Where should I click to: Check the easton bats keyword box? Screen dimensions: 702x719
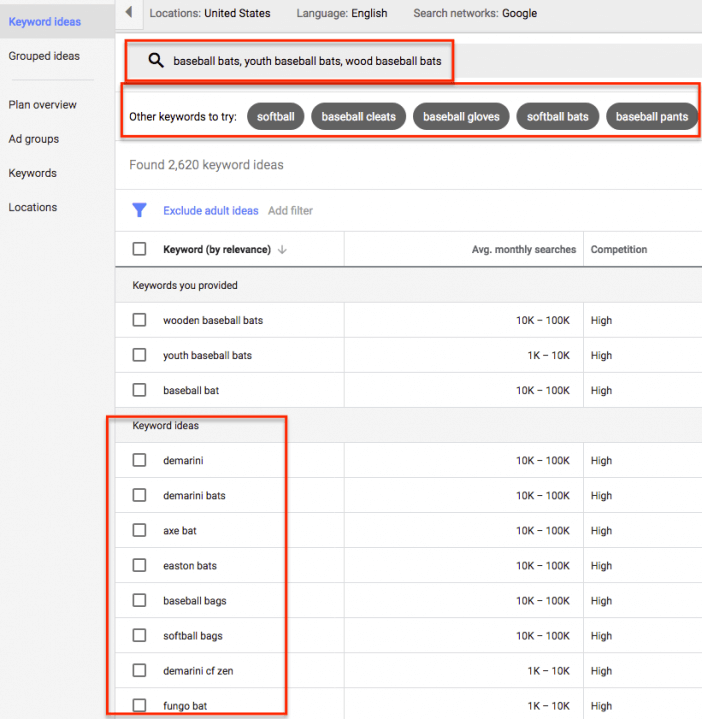click(139, 565)
